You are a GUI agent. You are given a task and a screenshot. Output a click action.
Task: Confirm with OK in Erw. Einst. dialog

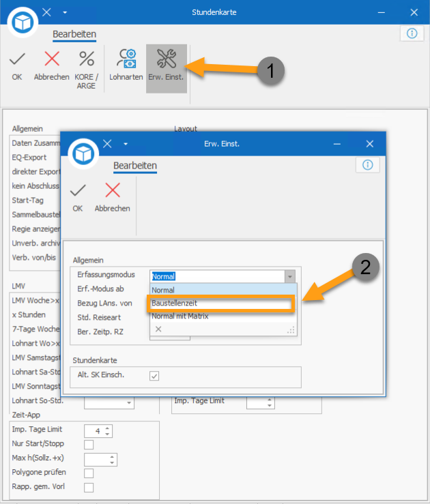coord(78,191)
